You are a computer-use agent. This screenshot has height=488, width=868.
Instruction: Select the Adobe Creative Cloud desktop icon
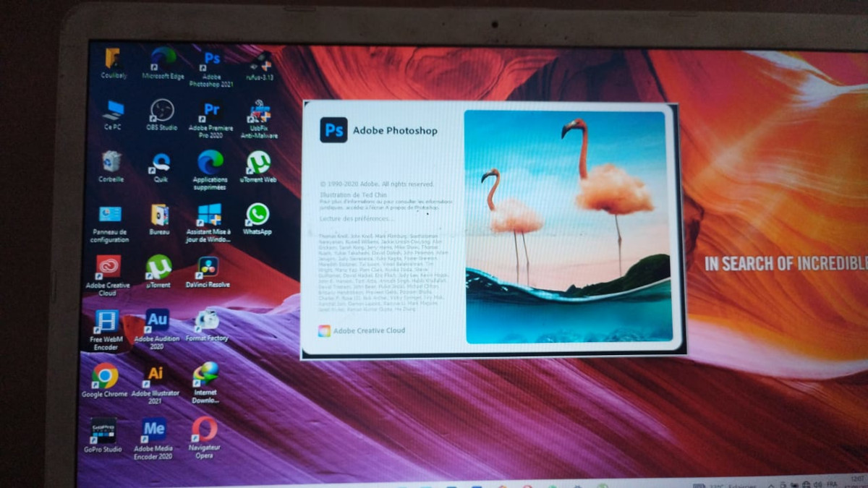click(x=109, y=268)
